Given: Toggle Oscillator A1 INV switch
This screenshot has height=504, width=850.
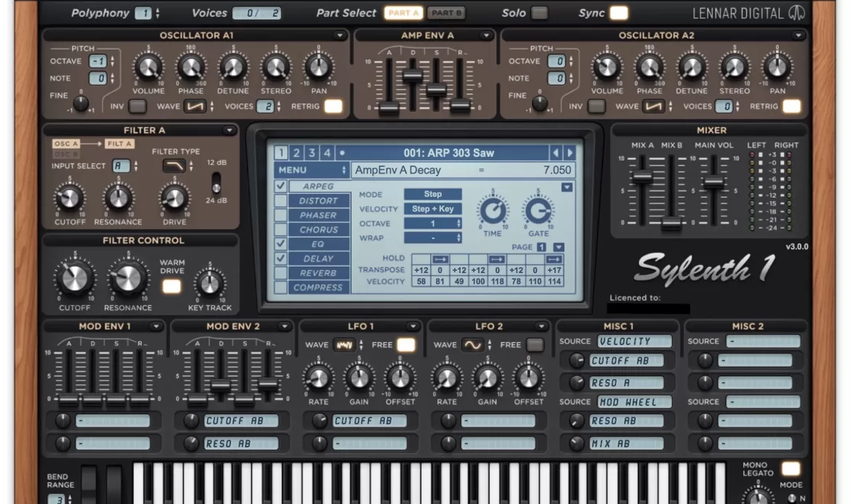Looking at the screenshot, I should (137, 106).
